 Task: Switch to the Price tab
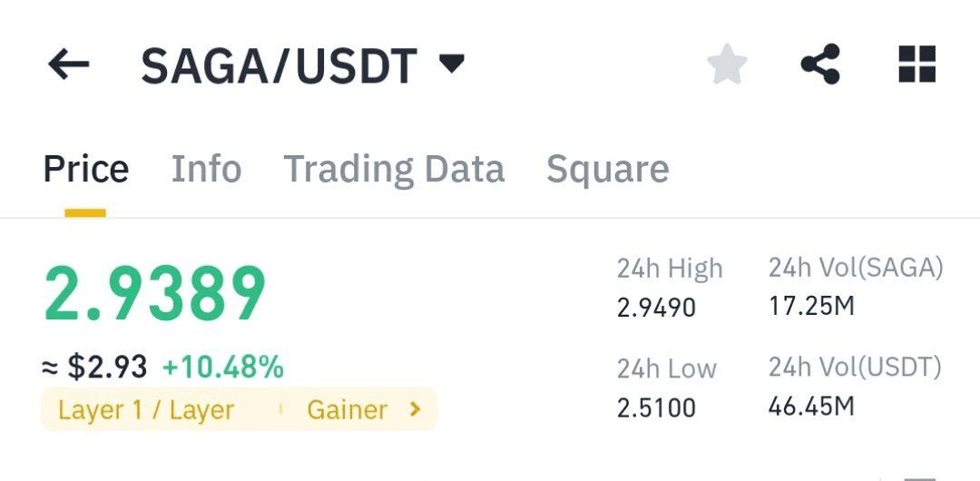tap(86, 169)
